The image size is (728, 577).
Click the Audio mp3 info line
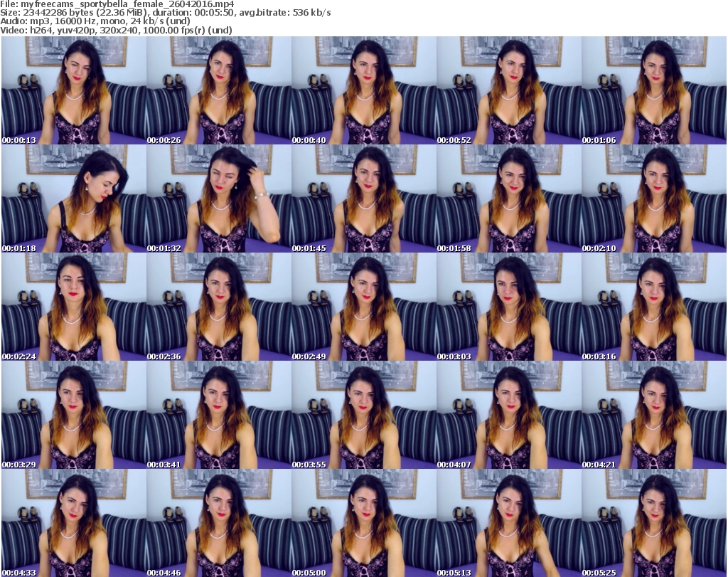point(95,21)
